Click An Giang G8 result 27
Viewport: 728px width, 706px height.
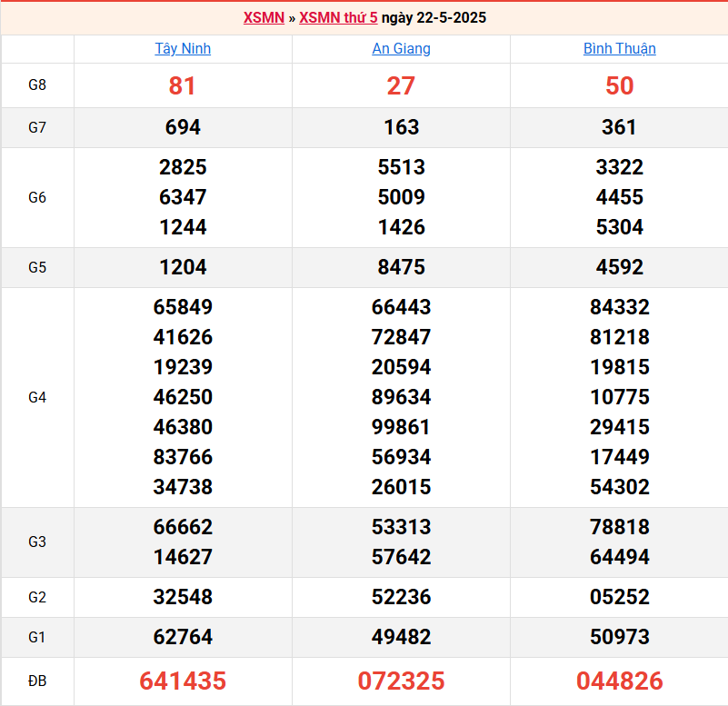pyautogui.click(x=401, y=86)
